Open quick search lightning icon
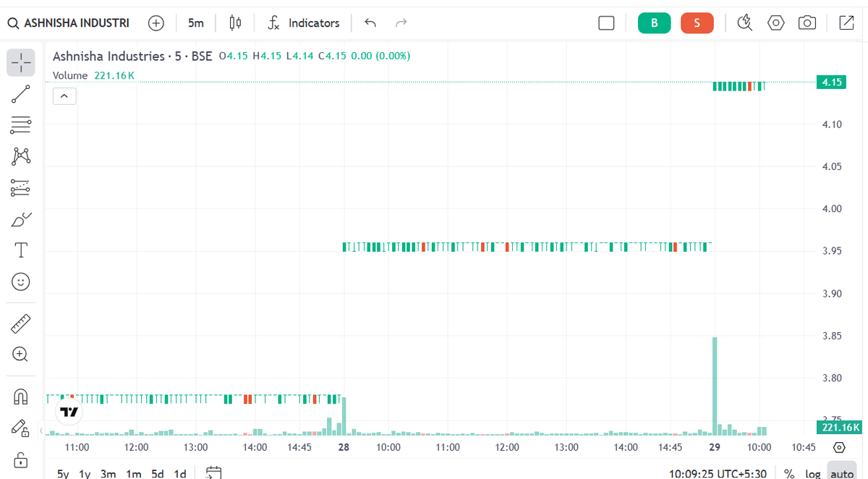The image size is (868, 479). (x=744, y=23)
